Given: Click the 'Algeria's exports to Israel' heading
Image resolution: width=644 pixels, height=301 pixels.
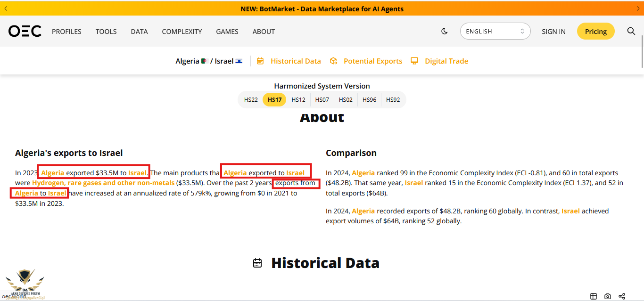Looking at the screenshot, I should coord(69,153).
